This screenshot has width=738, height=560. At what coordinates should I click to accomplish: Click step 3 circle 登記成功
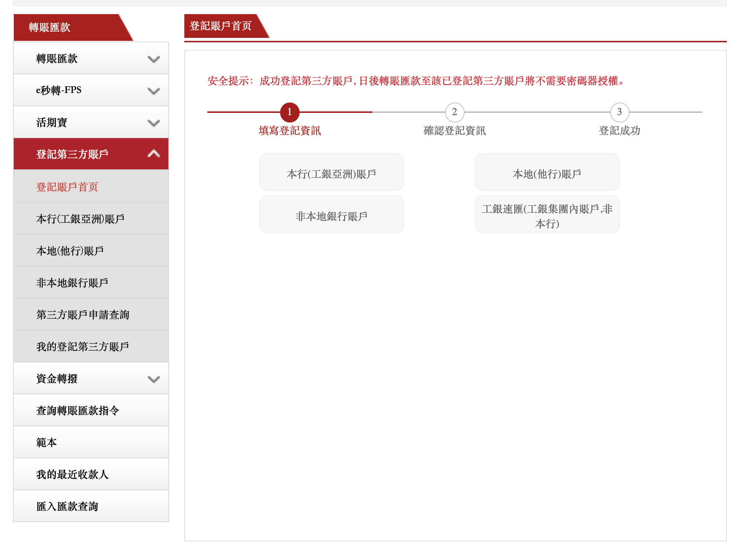pyautogui.click(x=619, y=112)
